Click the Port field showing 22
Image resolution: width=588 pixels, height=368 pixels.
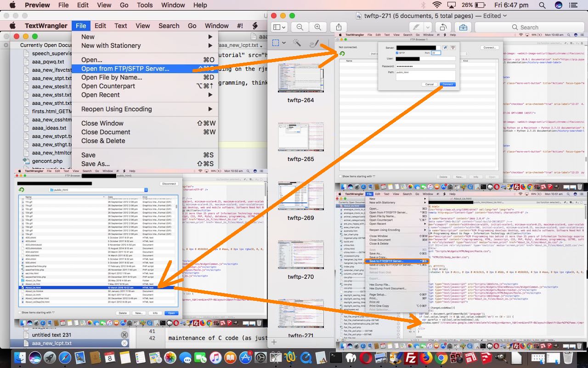pos(435,53)
